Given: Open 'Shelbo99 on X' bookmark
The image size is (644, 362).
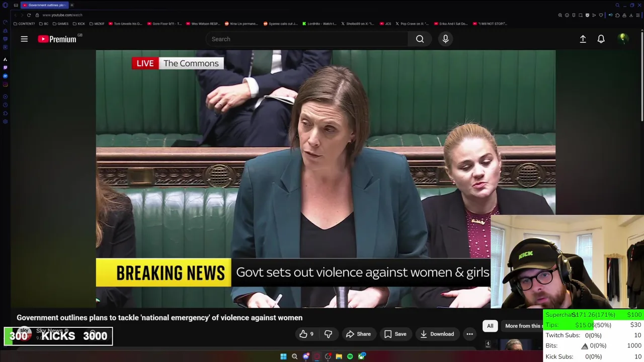Looking at the screenshot, I should click(357, 24).
